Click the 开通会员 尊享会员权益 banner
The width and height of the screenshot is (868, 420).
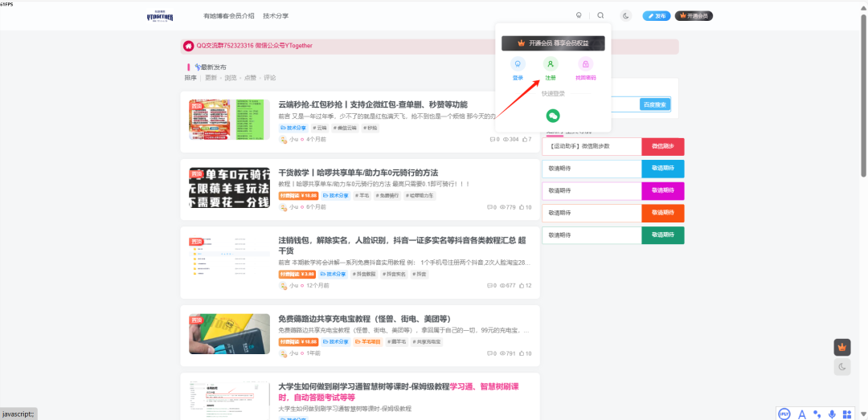(553, 43)
